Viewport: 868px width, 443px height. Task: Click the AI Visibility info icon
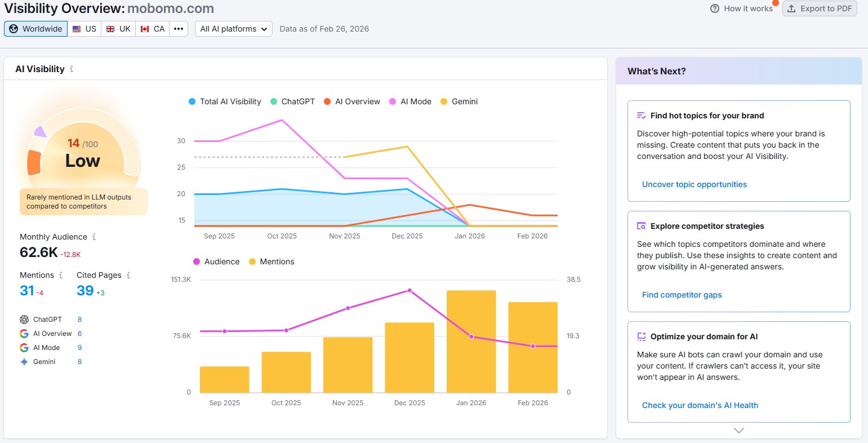click(x=72, y=69)
